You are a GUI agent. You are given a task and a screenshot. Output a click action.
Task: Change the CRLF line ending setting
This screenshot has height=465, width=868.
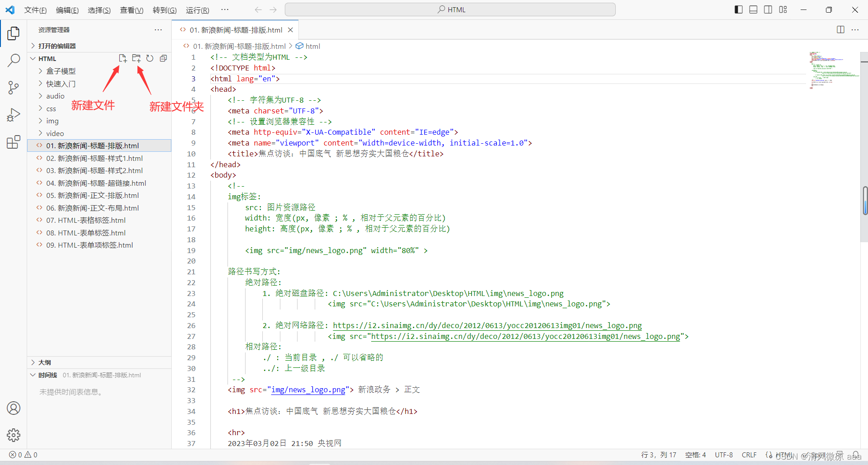[x=749, y=455]
